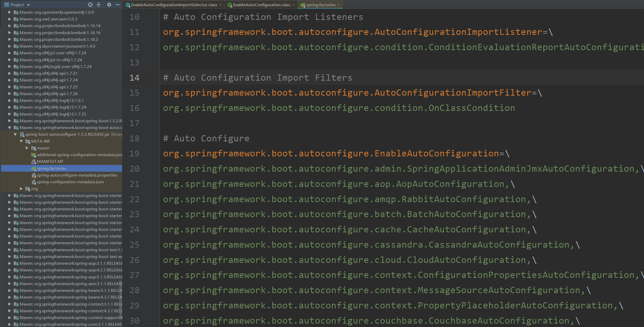The image size is (644, 327).
Task: Hide Project panel with minus icon
Action: pos(118,5)
